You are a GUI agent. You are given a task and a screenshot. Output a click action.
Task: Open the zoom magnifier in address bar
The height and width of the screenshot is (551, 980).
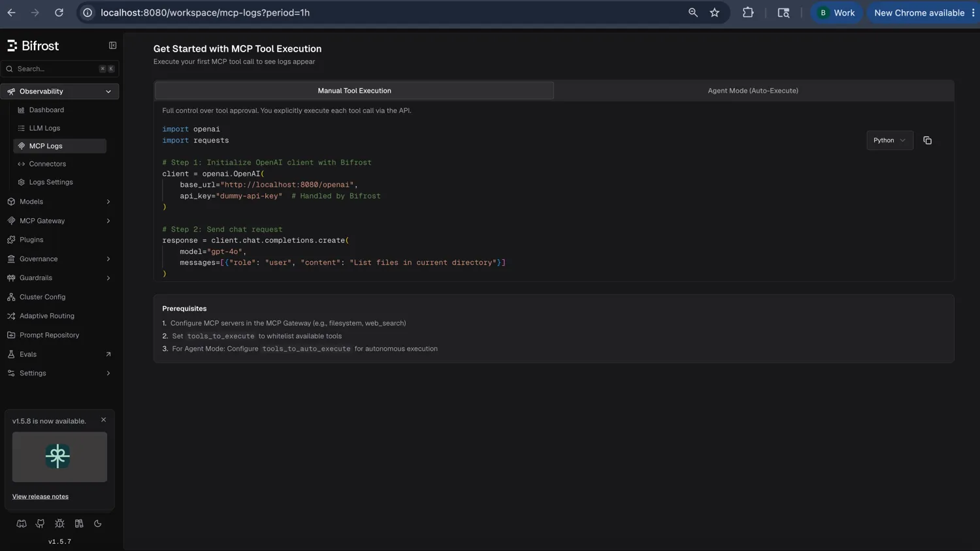point(693,12)
